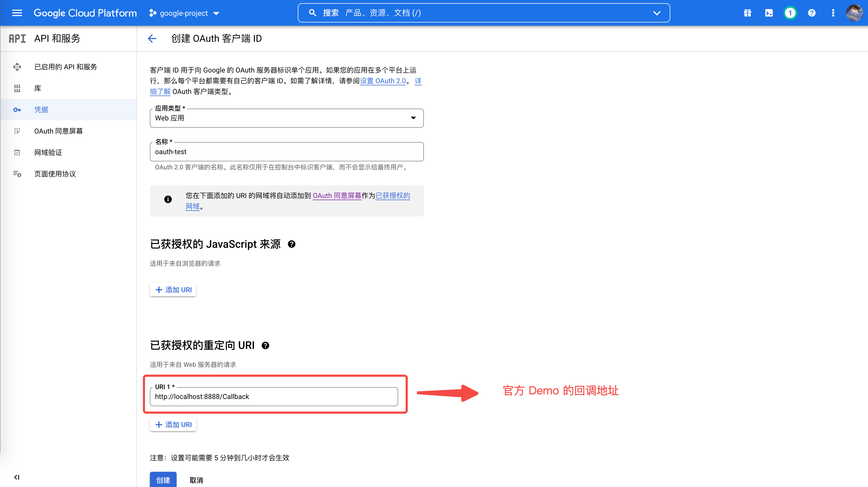Click the gift/offers icon in top bar
868x487 pixels.
click(747, 13)
